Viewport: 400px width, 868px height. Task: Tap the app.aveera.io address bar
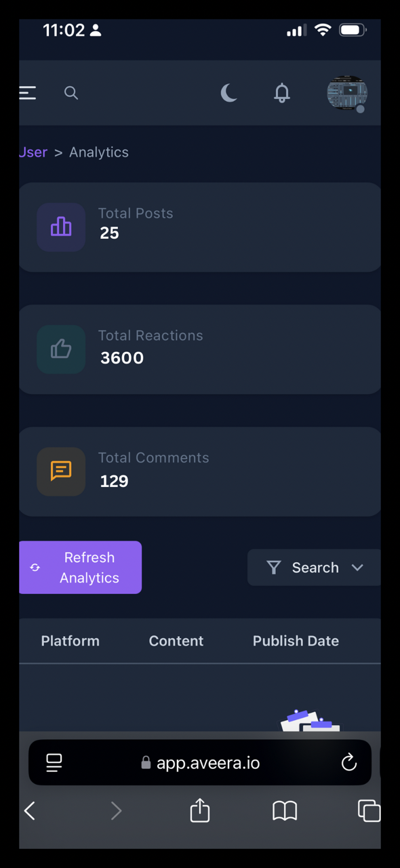coord(200,762)
